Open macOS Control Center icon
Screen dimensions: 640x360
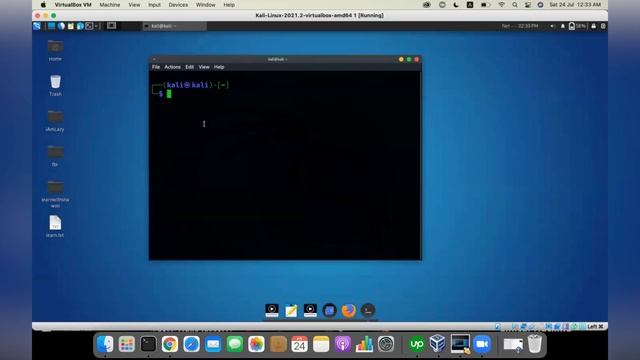528,5
